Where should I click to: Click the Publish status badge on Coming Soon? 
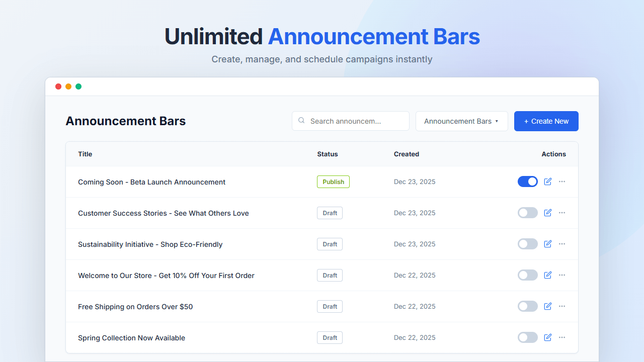333,182
